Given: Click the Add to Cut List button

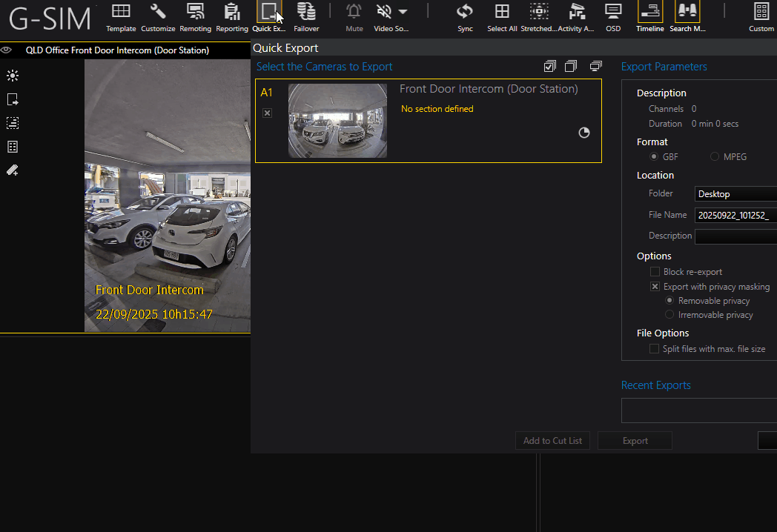Looking at the screenshot, I should tap(552, 441).
